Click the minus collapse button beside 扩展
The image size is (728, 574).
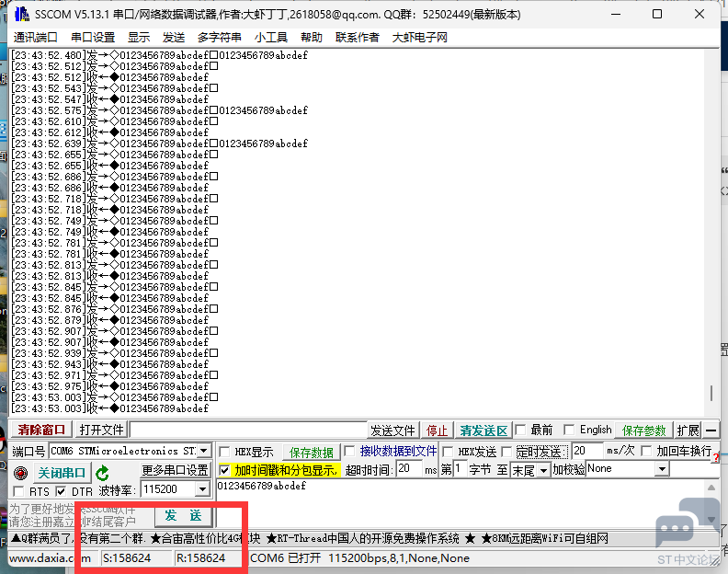point(711,430)
